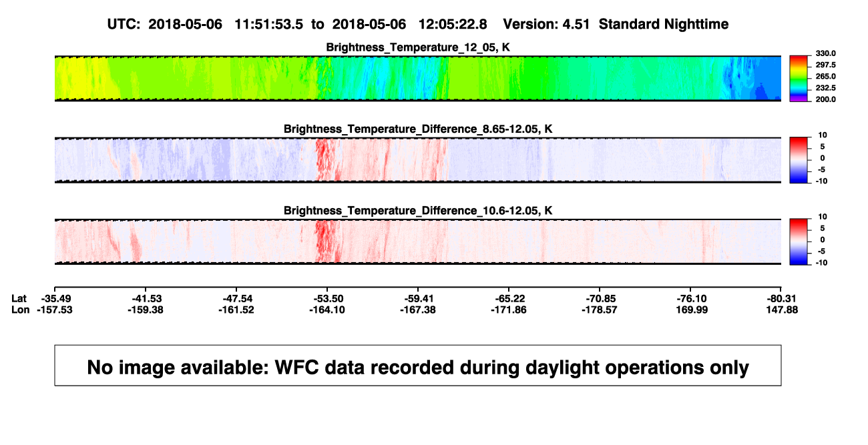The image size is (868, 445).
Task: Click the longitude value -178.57
Action: click(600, 310)
